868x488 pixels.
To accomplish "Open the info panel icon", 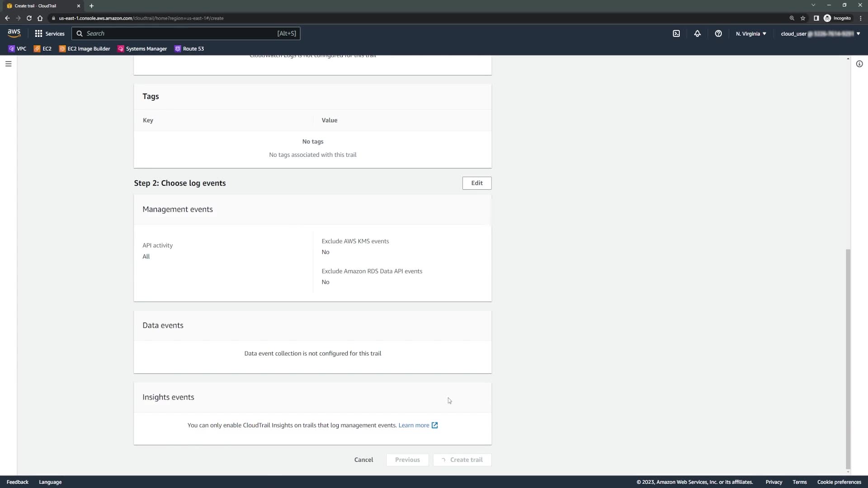I will click(x=859, y=64).
